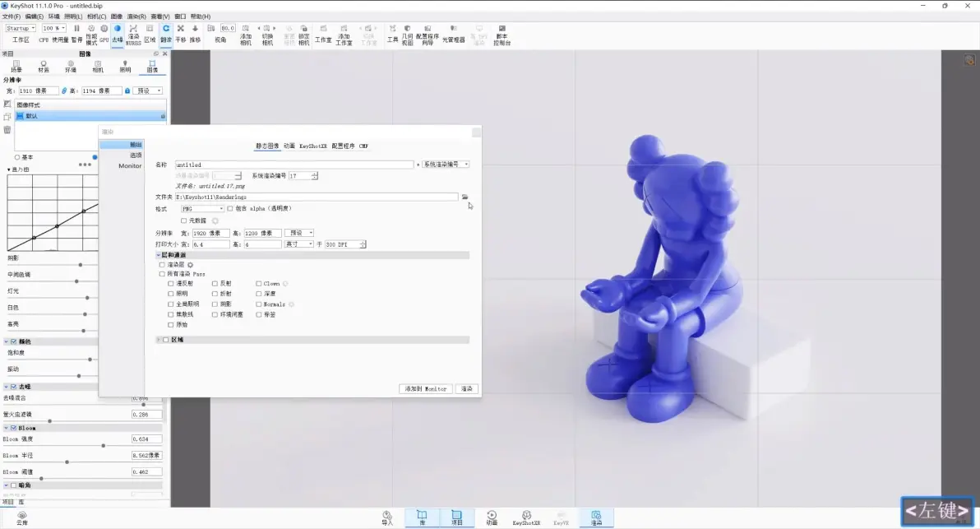Viewport: 980px width, 529px height.
Task: Select the 基本 radio button
Action: pyautogui.click(x=17, y=158)
